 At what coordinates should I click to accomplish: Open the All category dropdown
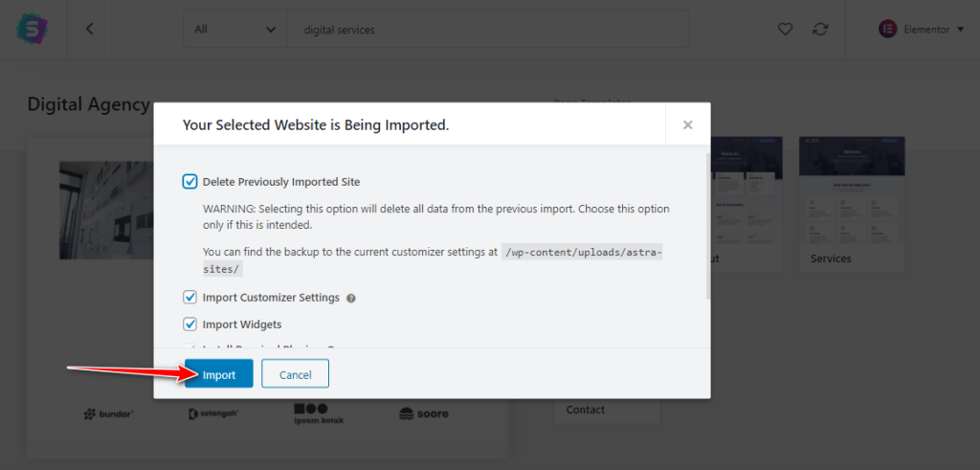[x=235, y=30]
